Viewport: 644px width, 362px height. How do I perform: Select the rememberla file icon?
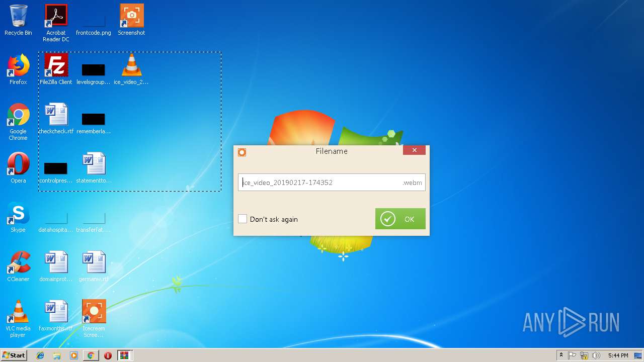pyautogui.click(x=94, y=122)
